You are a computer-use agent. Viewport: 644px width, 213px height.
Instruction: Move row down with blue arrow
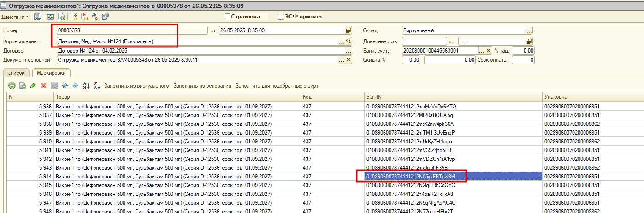pyautogui.click(x=75, y=86)
